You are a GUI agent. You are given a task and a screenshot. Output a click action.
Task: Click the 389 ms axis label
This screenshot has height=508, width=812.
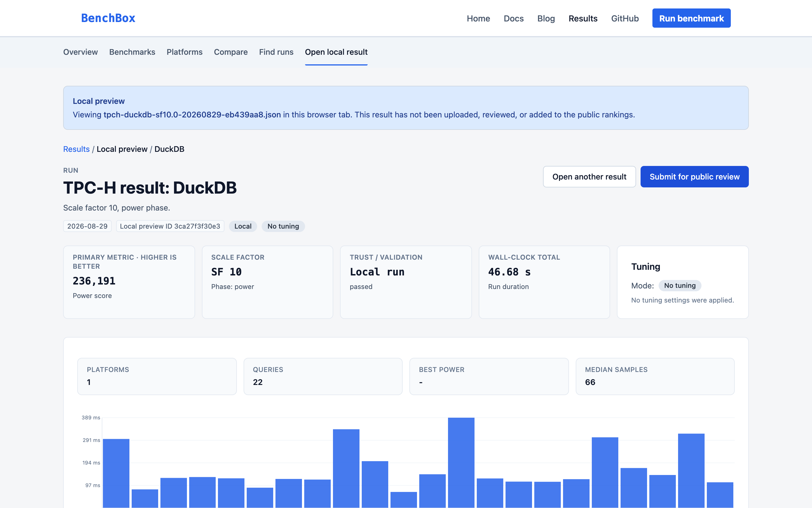click(x=91, y=418)
